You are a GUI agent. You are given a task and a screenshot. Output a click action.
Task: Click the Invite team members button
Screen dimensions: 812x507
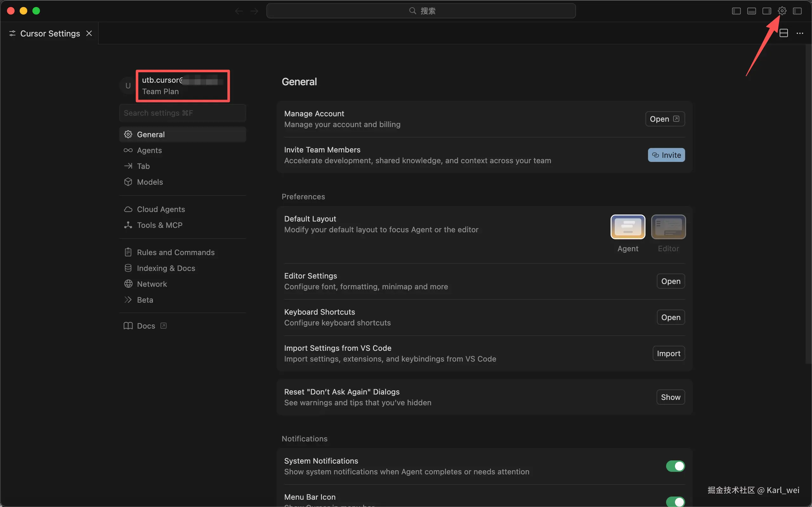coord(666,155)
